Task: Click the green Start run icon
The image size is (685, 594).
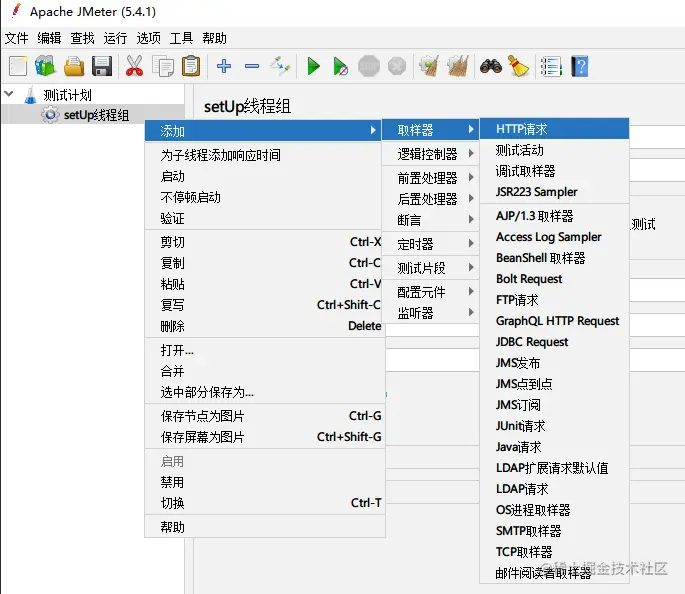Action: click(313, 66)
